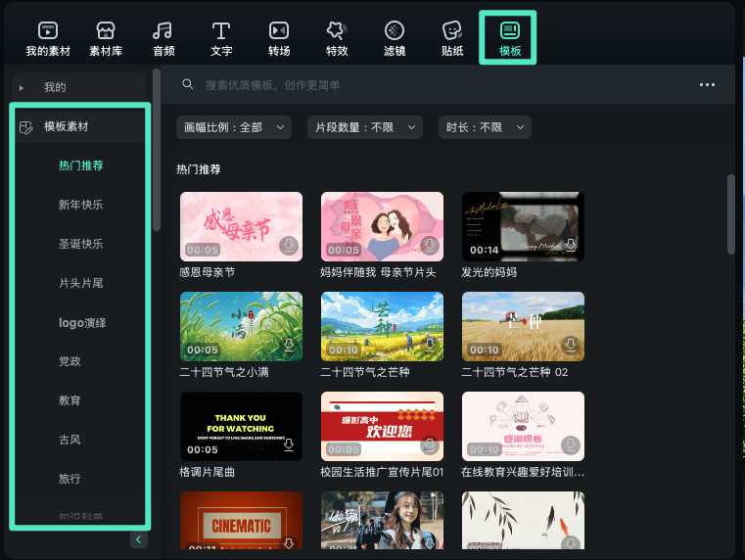Open the 滤镜 filters tab
Screen dimensions: 745x560
(395, 39)
